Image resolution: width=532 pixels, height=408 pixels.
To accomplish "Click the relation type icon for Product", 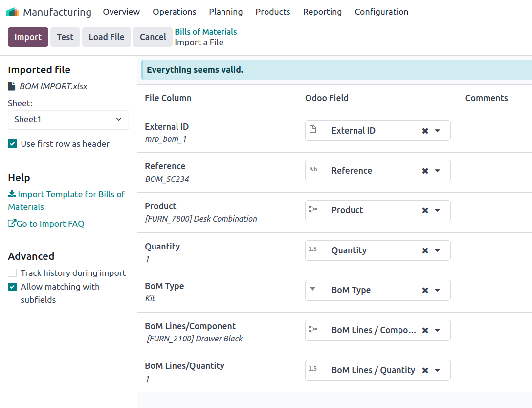I will 313,209.
